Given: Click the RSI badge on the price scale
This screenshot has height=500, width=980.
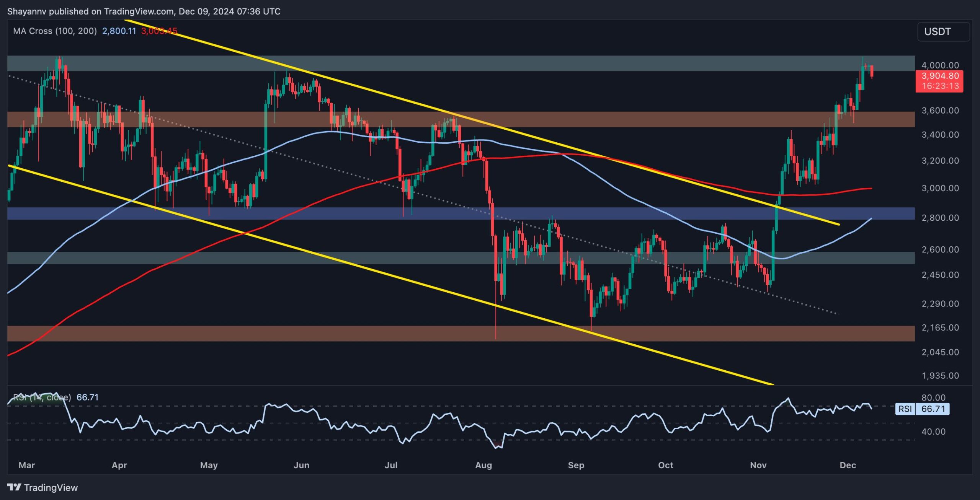Looking at the screenshot, I should coord(905,409).
